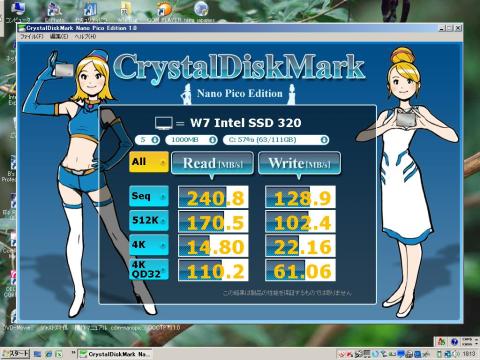The height and width of the screenshot is (360, 480).
Task: Open the C: drive selection dropdown
Action: (276, 140)
